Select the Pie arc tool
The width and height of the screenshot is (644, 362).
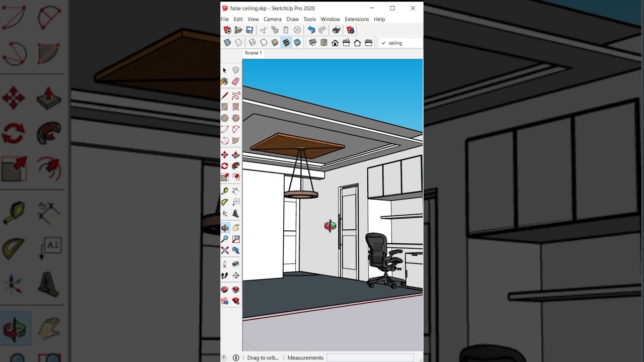point(235,141)
